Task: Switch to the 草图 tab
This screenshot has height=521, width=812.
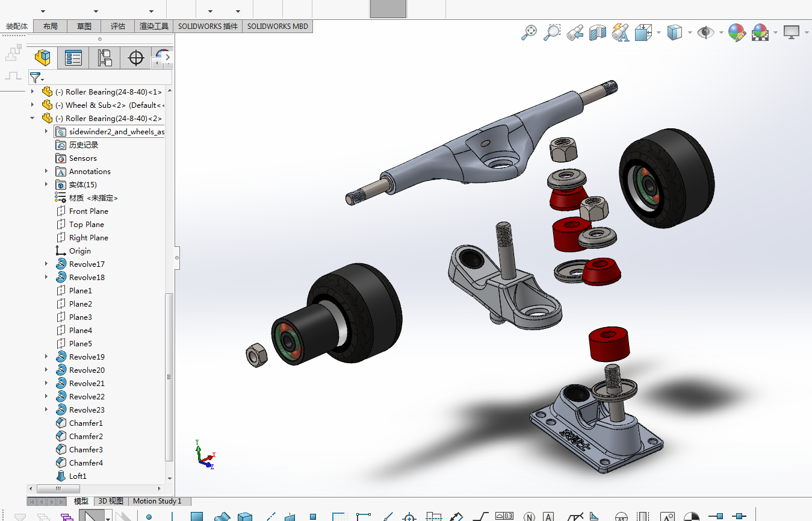Action: click(x=84, y=27)
